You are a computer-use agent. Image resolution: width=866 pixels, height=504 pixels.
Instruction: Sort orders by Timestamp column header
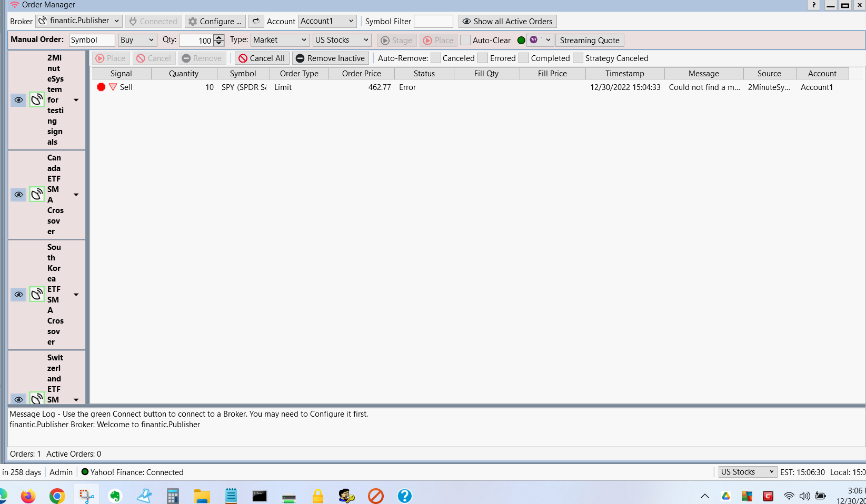click(x=624, y=74)
